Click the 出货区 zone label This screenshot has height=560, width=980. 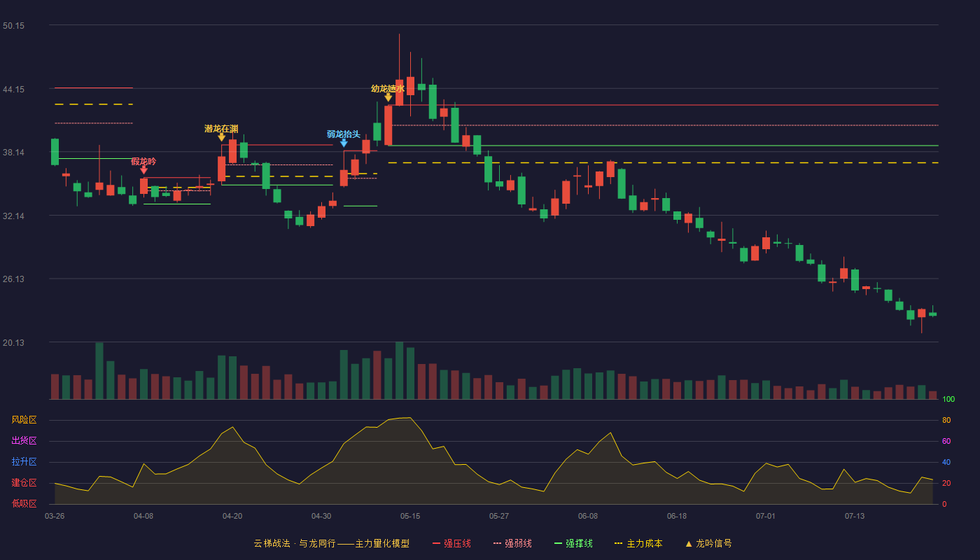24,441
